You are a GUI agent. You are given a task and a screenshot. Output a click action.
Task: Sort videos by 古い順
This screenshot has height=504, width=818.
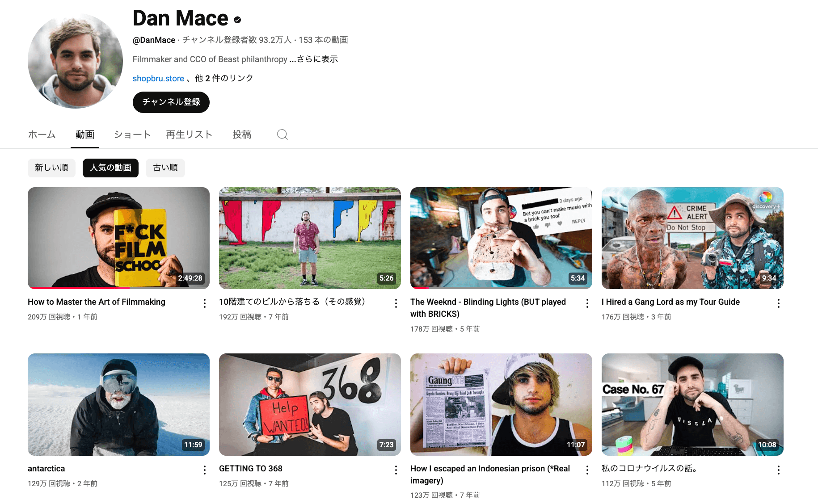165,168
